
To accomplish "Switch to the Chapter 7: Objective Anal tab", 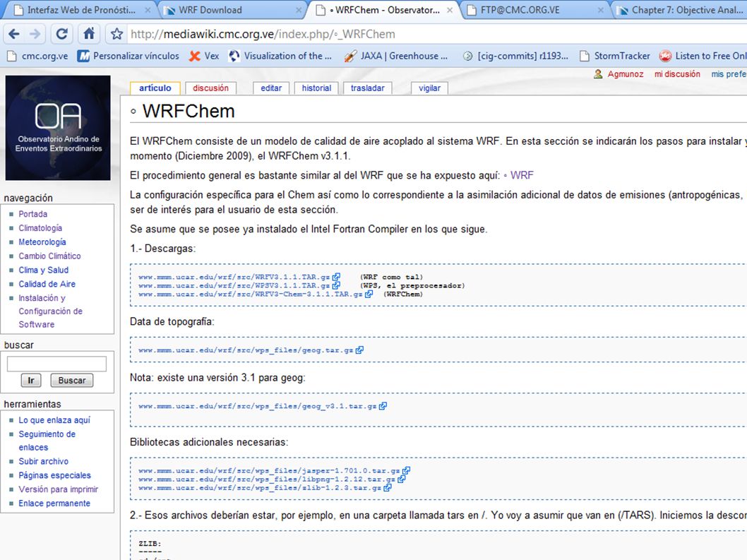I will [681, 10].
